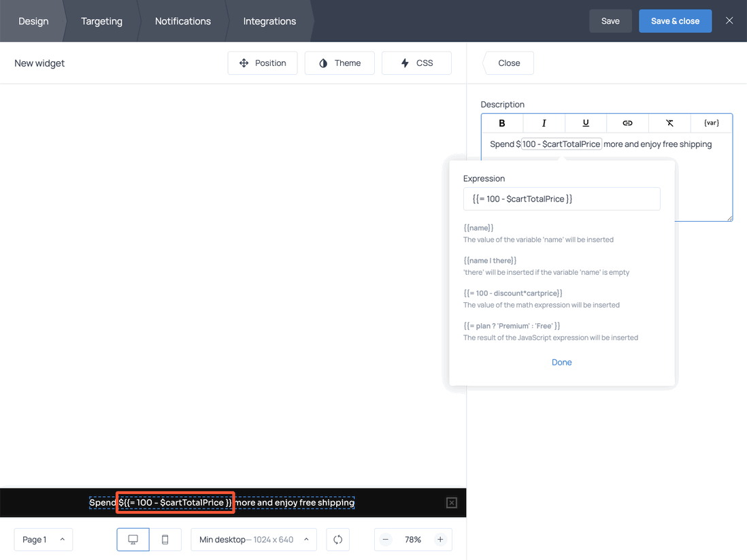Image resolution: width=747 pixels, height=560 pixels.
Task: Click Done in the Expression popup
Action: [x=561, y=363]
